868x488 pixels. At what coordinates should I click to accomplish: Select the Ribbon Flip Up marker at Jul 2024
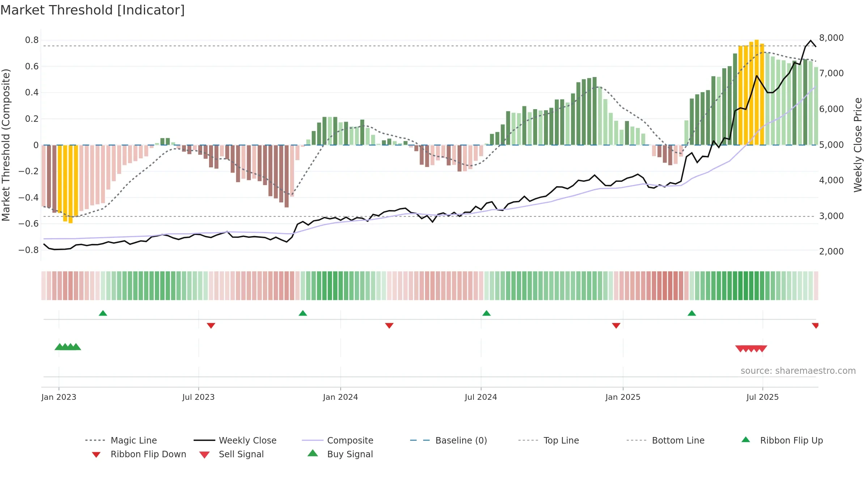point(486,313)
